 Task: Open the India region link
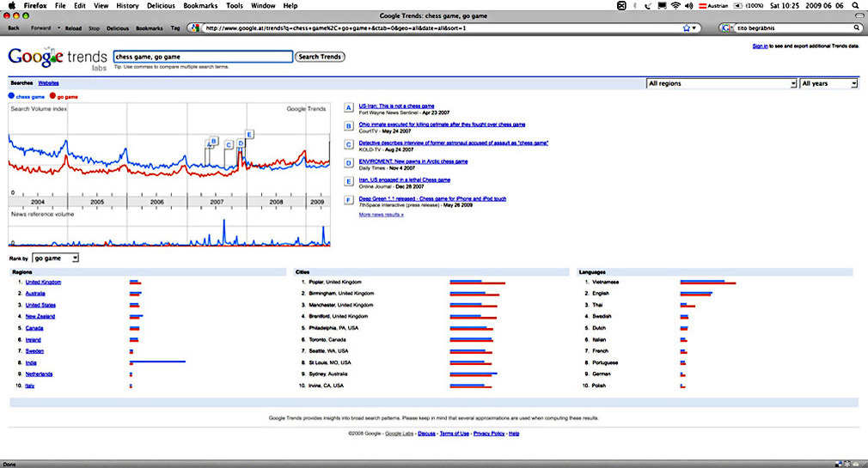[x=31, y=363]
